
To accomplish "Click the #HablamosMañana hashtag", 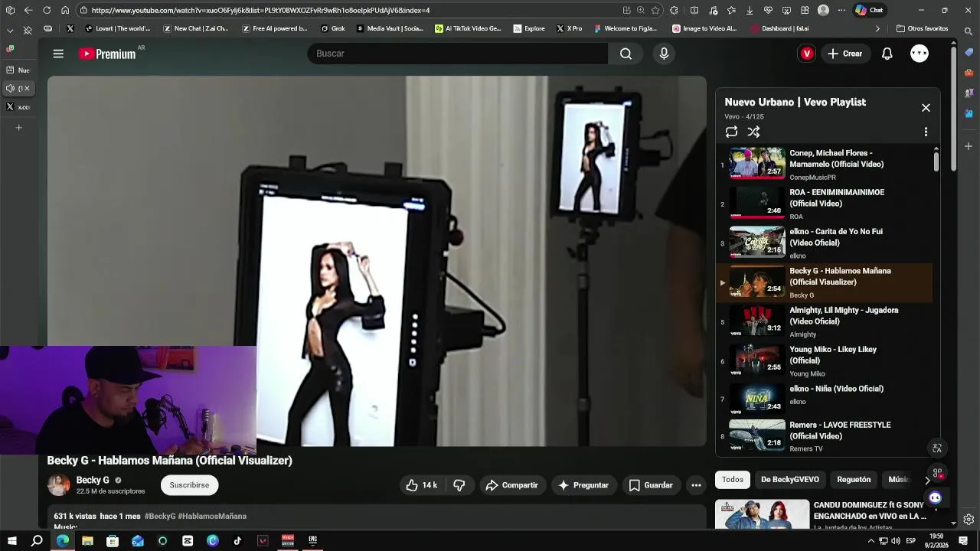I will tap(212, 517).
